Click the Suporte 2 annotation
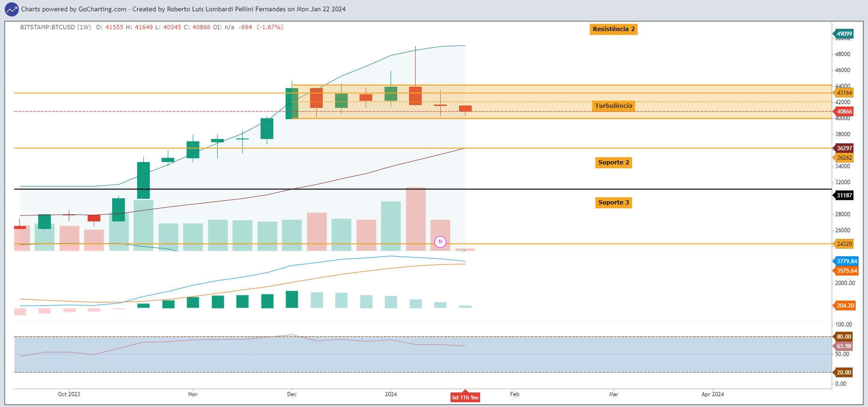 click(614, 163)
